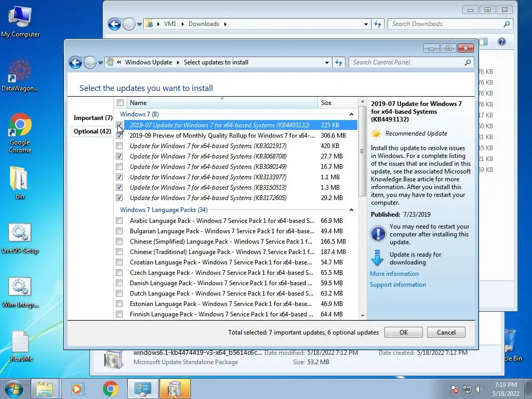
Task: Open the Windows Start menu
Action: coord(13,389)
